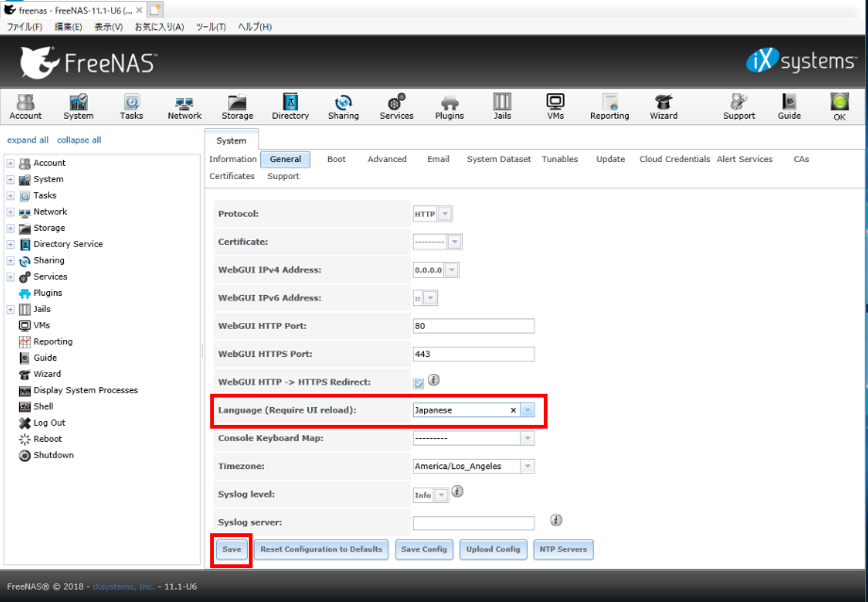Open Console Keyboard Map dropdown
868x602 pixels.
pyautogui.click(x=528, y=438)
